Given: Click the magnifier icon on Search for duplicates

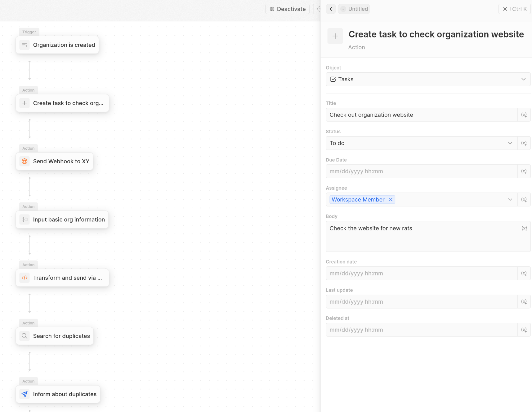Looking at the screenshot, I should (24, 336).
